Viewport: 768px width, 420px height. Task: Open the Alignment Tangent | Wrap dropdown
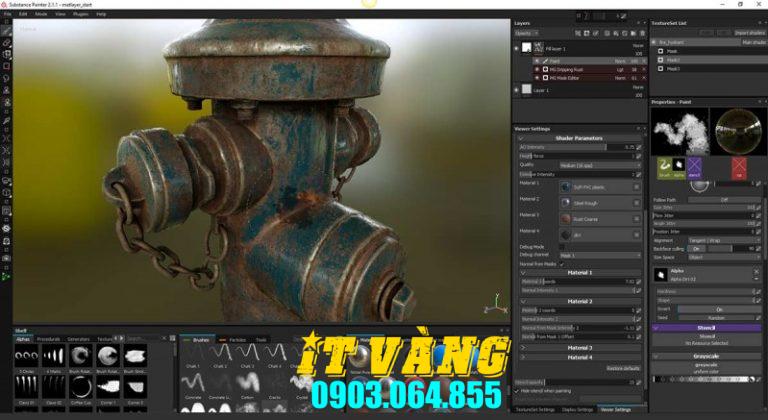(724, 241)
